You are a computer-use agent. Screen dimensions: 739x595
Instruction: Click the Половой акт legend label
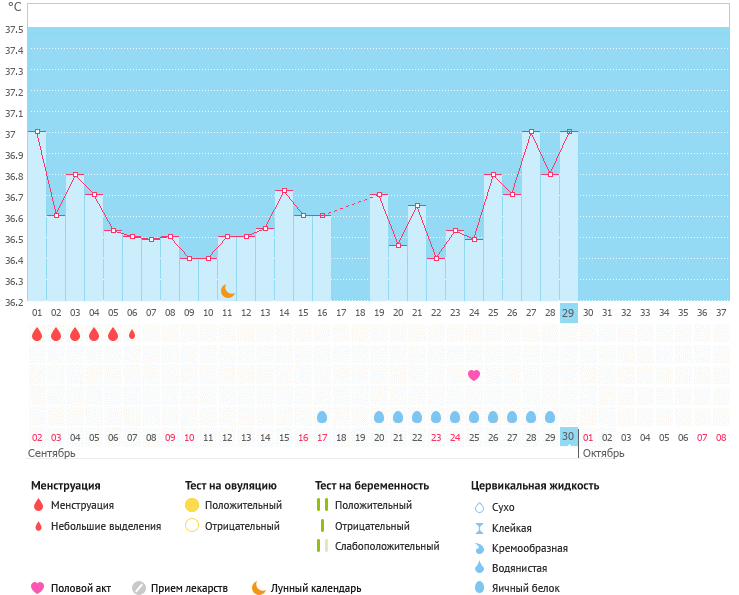(x=84, y=588)
